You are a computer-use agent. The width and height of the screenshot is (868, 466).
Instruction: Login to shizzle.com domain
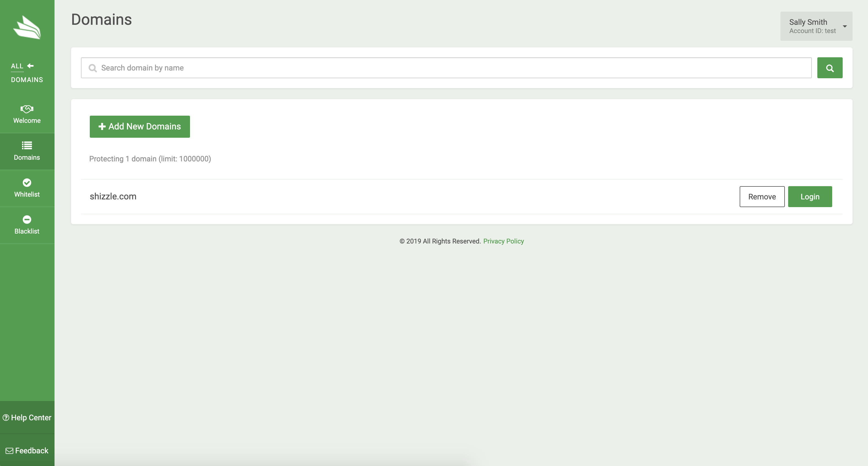[x=810, y=197]
